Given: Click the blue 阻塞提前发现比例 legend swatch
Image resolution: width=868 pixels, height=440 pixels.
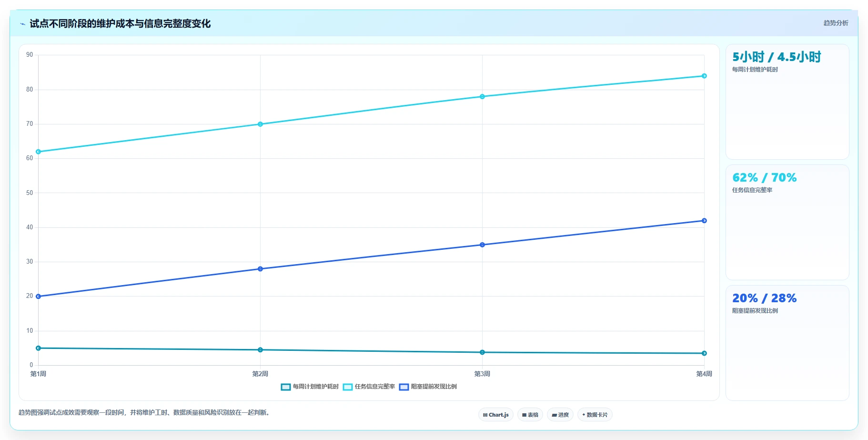Looking at the screenshot, I should coord(404,387).
